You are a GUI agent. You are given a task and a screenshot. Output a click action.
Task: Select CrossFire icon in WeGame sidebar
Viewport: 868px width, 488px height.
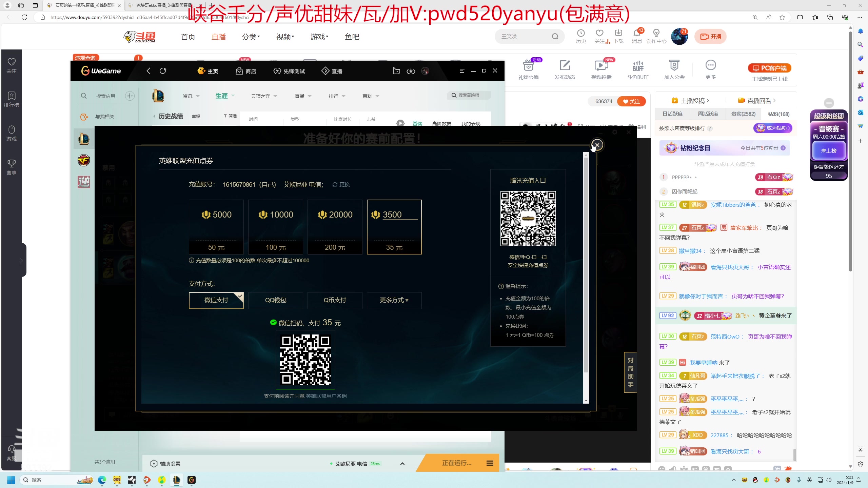click(84, 160)
